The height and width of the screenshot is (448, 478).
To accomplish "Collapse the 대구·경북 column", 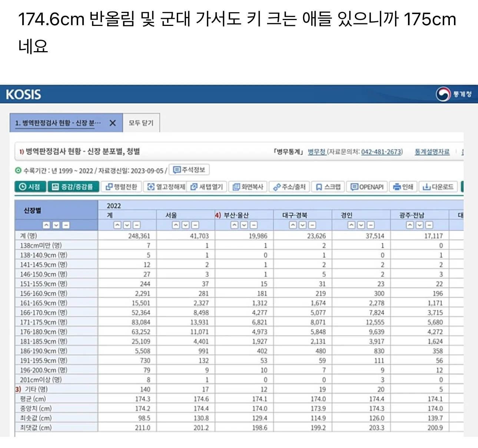I will (312, 225).
